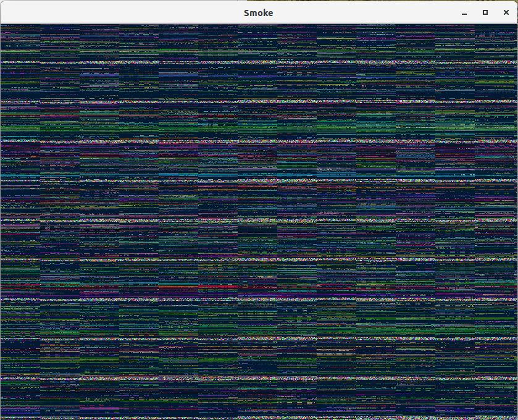Image resolution: width=518 pixels, height=420 pixels.
Task: Minimize the Smoke window
Action: coord(464,12)
